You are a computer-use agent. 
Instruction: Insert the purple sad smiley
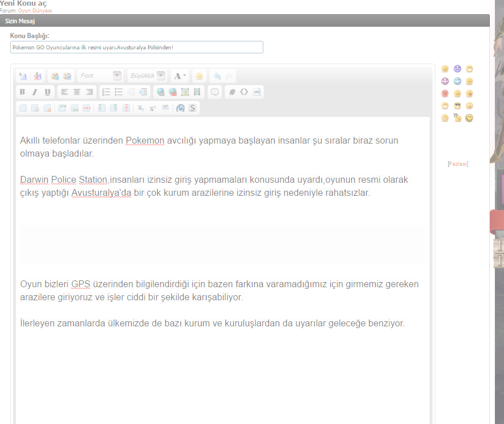tap(457, 69)
